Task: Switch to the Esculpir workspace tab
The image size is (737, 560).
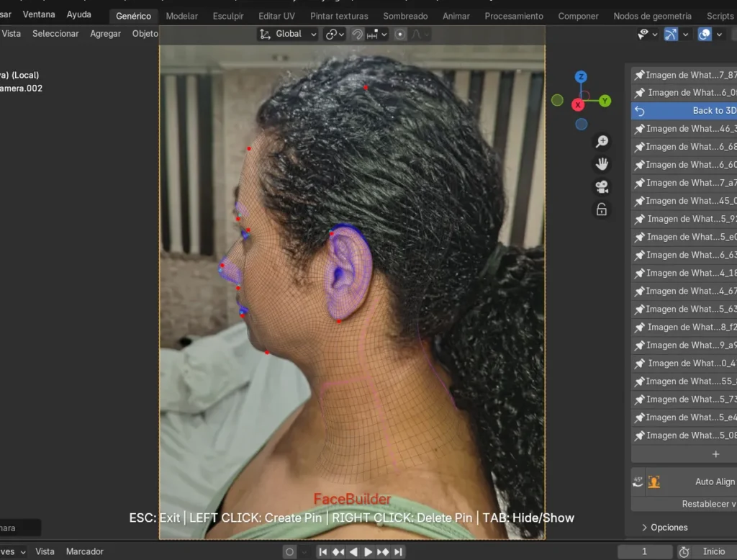Action: pos(228,16)
